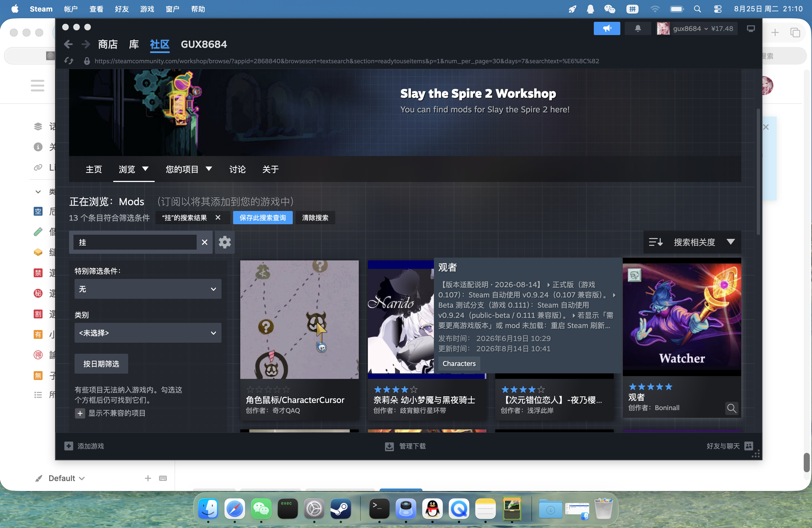Open 搜索相关度 sort dropdown
This screenshot has width=812, height=528.
[692, 242]
